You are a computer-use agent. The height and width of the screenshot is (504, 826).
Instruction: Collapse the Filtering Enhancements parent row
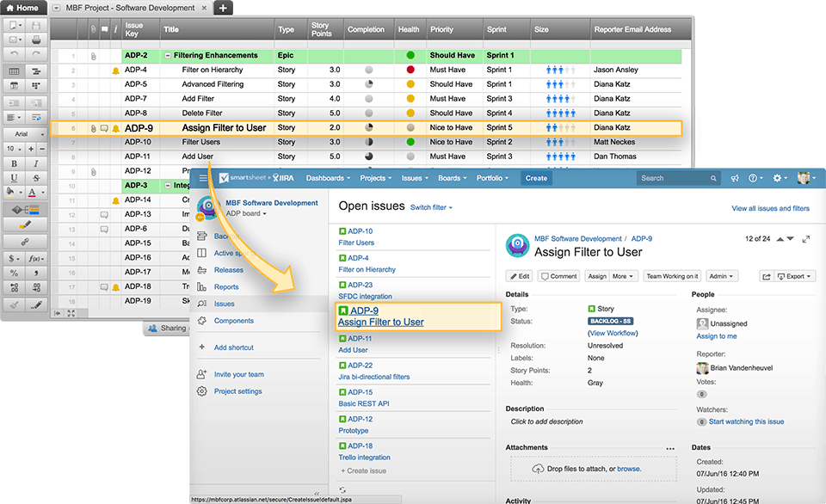pyautogui.click(x=167, y=55)
